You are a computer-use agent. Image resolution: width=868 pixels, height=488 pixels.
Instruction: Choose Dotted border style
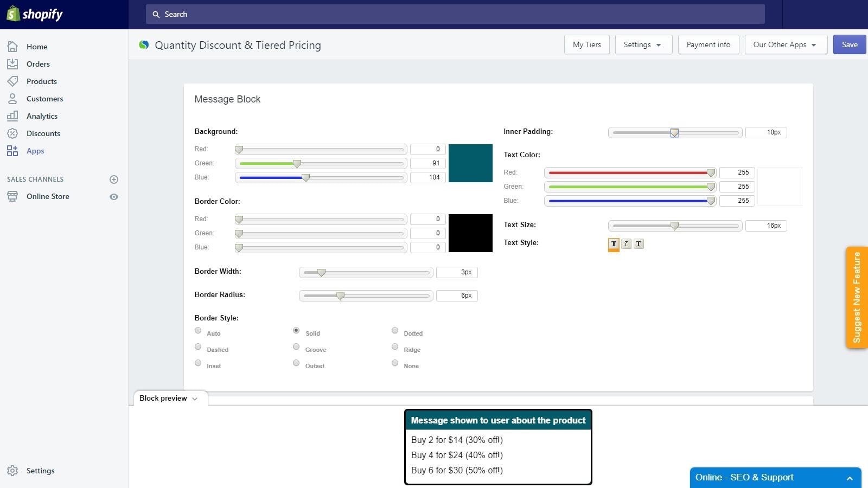pyautogui.click(x=395, y=331)
